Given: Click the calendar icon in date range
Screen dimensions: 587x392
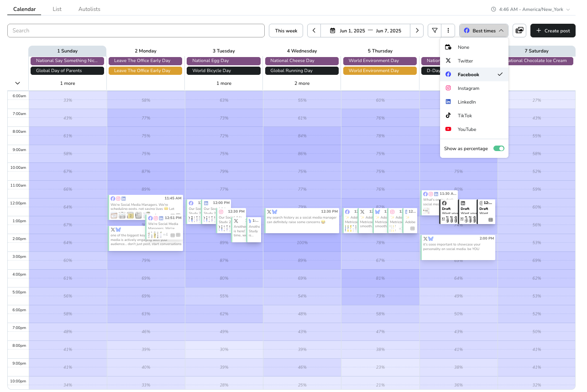Looking at the screenshot, I should click(333, 31).
